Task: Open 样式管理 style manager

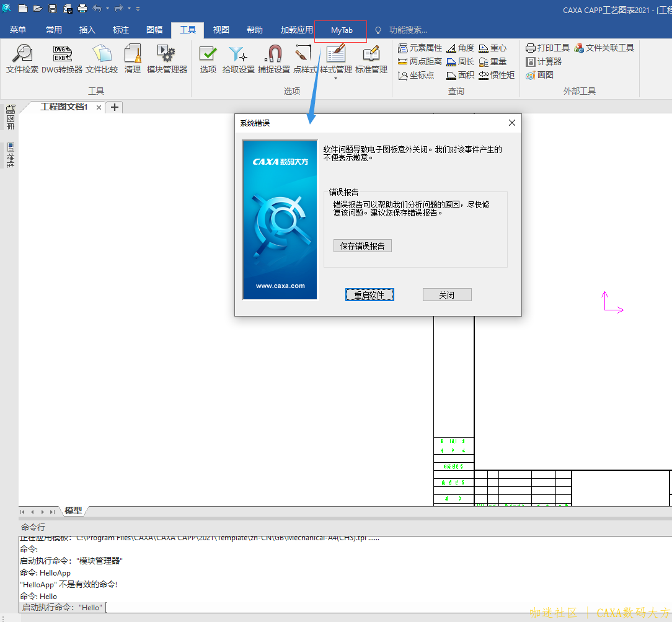Action: coord(336,59)
